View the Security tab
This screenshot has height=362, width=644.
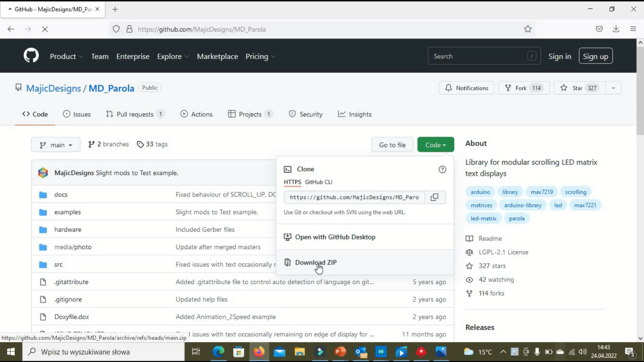(305, 114)
